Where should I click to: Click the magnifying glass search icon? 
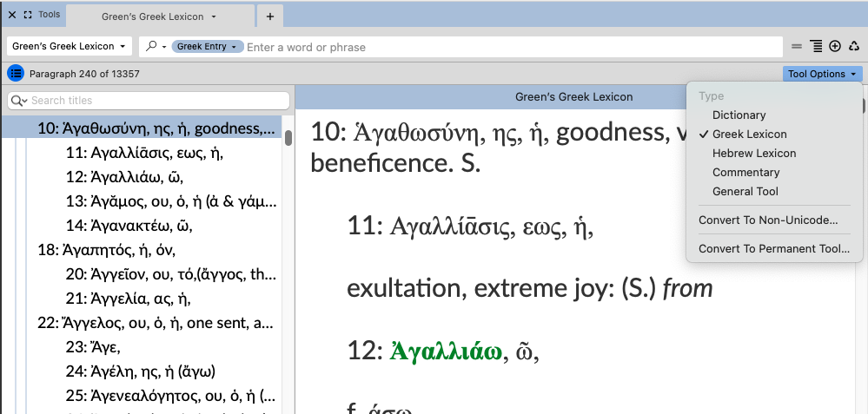(151, 47)
